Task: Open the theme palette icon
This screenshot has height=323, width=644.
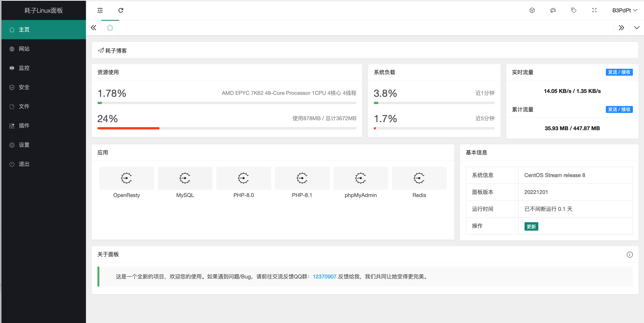Action: tap(553, 10)
